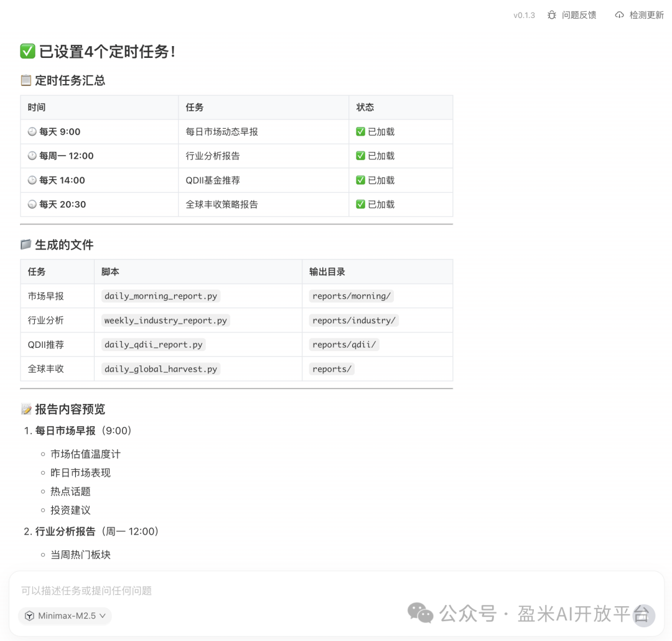672x641 pixels.
Task: Click the 行业分析 row label
Action: (45, 320)
